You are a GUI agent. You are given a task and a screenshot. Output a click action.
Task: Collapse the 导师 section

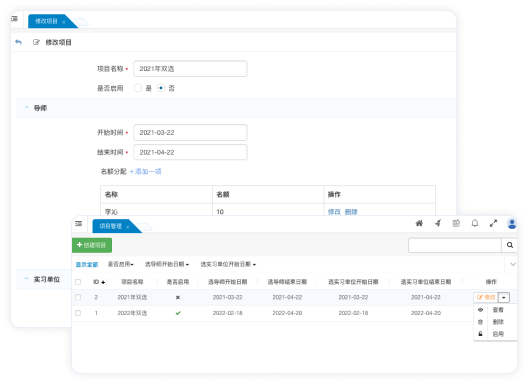[27, 108]
